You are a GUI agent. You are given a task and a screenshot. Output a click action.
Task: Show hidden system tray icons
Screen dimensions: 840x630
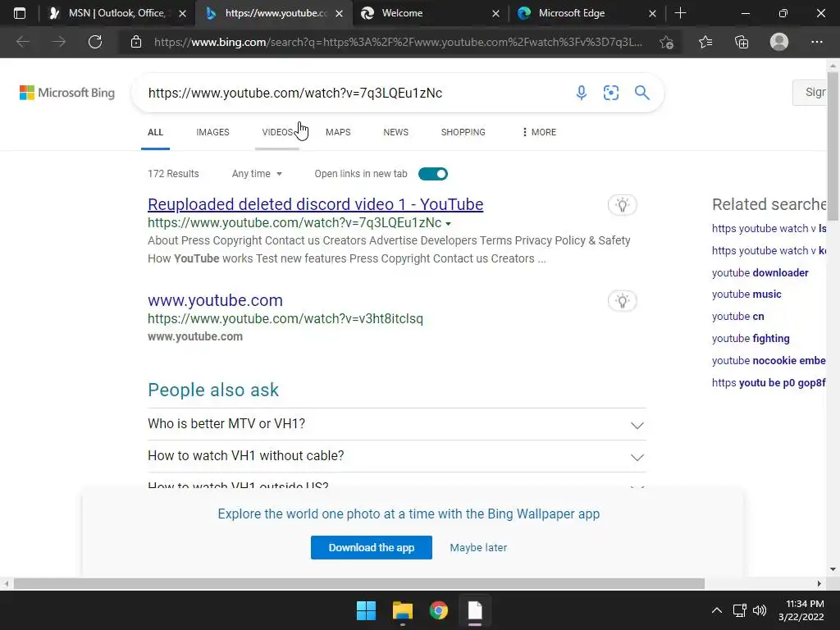[716, 610]
